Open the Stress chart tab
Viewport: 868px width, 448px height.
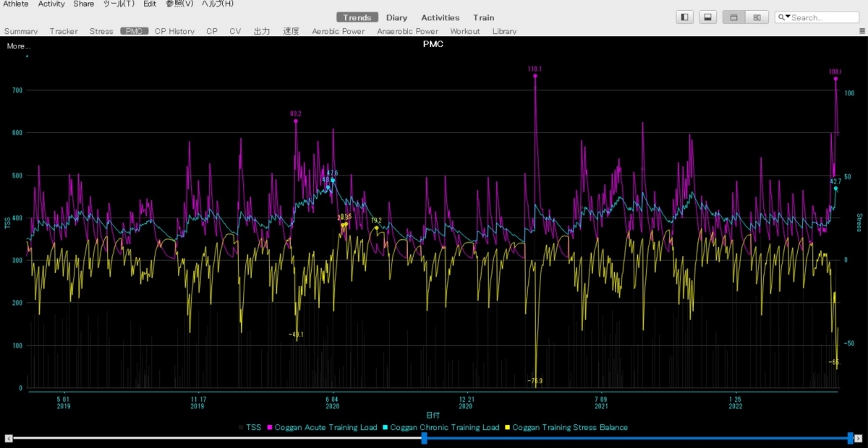pos(101,31)
